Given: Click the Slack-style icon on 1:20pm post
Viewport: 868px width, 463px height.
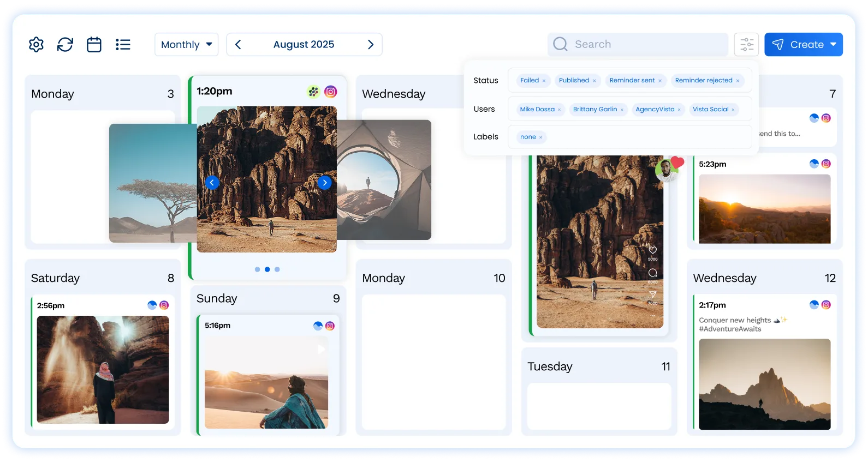Looking at the screenshot, I should (x=313, y=92).
